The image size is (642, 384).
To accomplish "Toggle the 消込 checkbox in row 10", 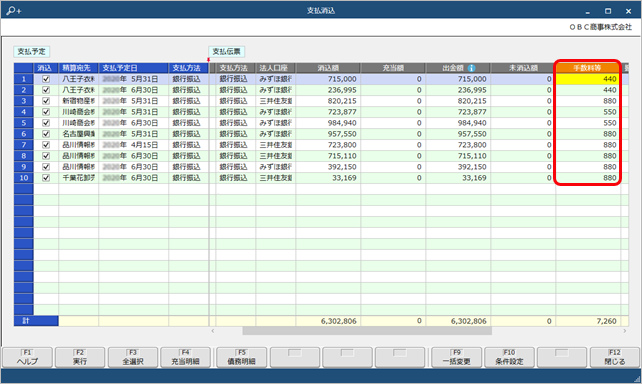I will (46, 178).
